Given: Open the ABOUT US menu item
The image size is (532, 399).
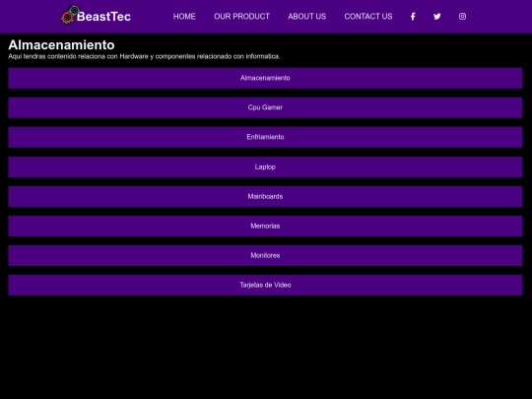Looking at the screenshot, I should click(x=306, y=17).
